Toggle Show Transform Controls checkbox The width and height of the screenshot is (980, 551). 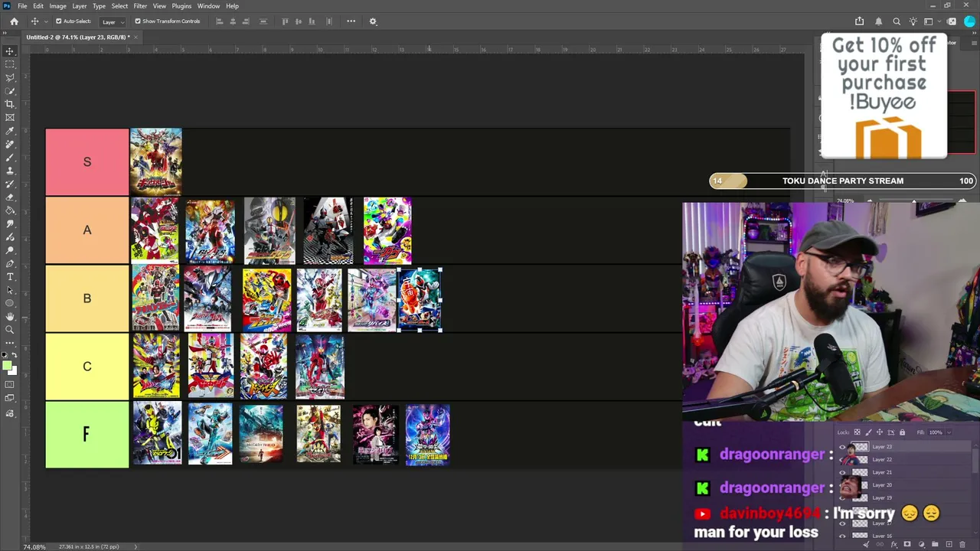(138, 21)
